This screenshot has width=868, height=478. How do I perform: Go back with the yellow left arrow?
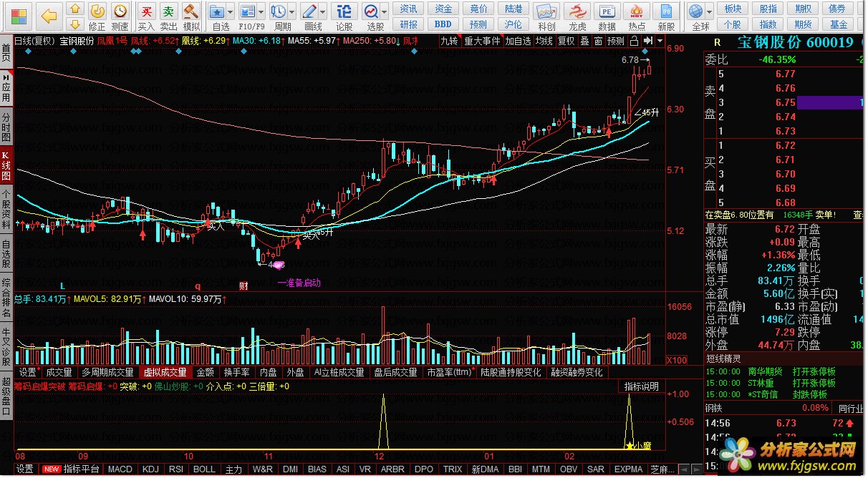(49, 15)
